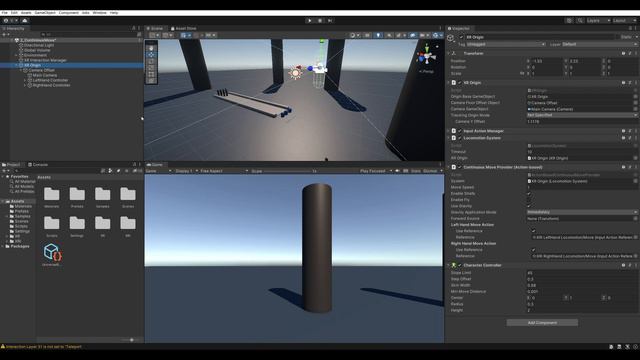Screen dimensions: 640x360
Task: Select the Move tool in Scene toolbar
Action: click(151, 55)
